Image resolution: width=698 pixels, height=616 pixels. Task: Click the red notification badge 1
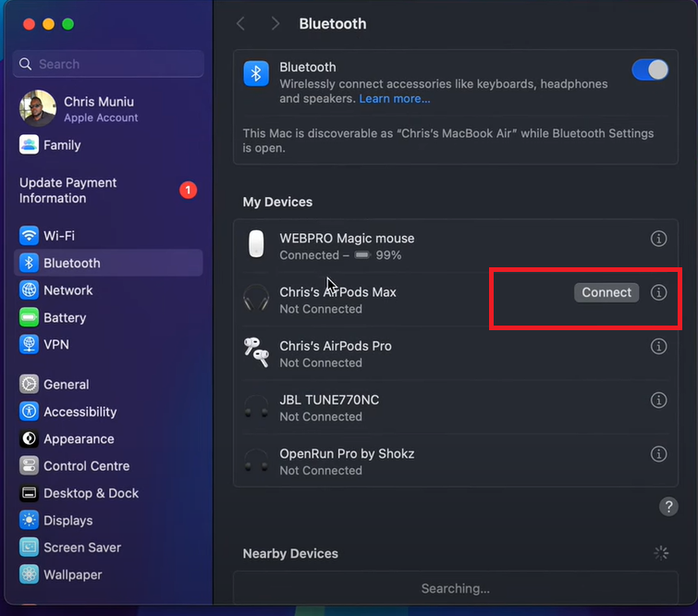(188, 191)
